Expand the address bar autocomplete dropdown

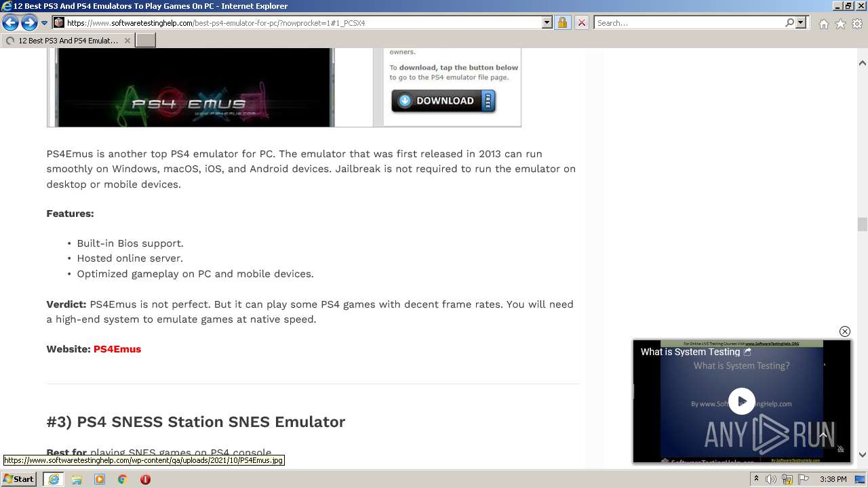coord(547,23)
